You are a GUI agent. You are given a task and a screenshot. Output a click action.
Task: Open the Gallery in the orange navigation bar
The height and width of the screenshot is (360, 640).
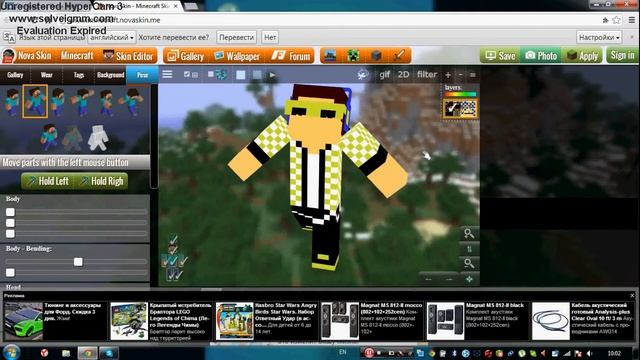tap(186, 56)
